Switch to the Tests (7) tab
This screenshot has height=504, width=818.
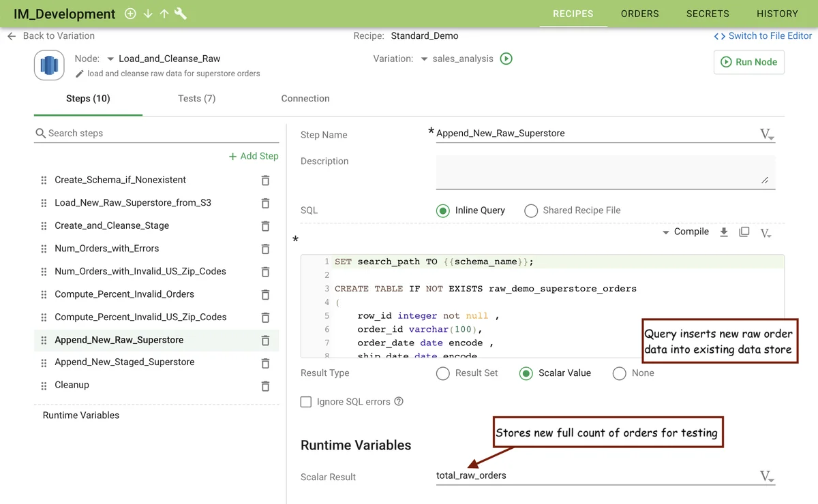[x=196, y=99]
